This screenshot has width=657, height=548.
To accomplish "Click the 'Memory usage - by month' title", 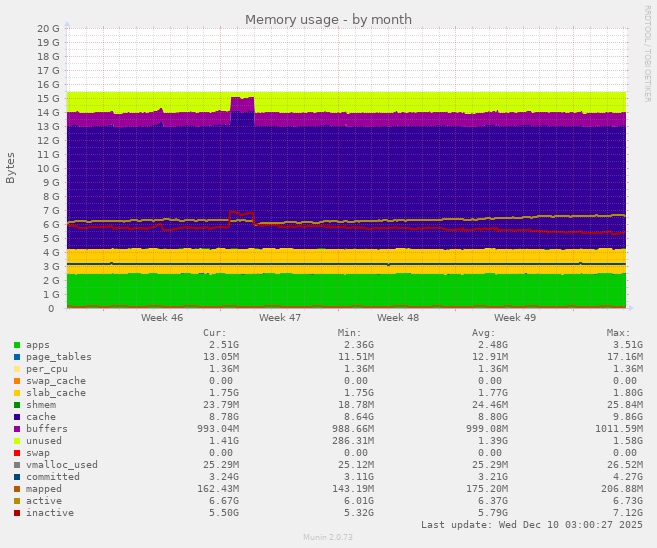I will 328,20.
